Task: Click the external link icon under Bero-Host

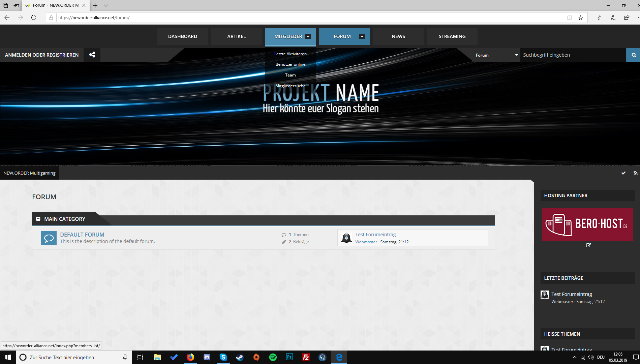Action: point(588,245)
